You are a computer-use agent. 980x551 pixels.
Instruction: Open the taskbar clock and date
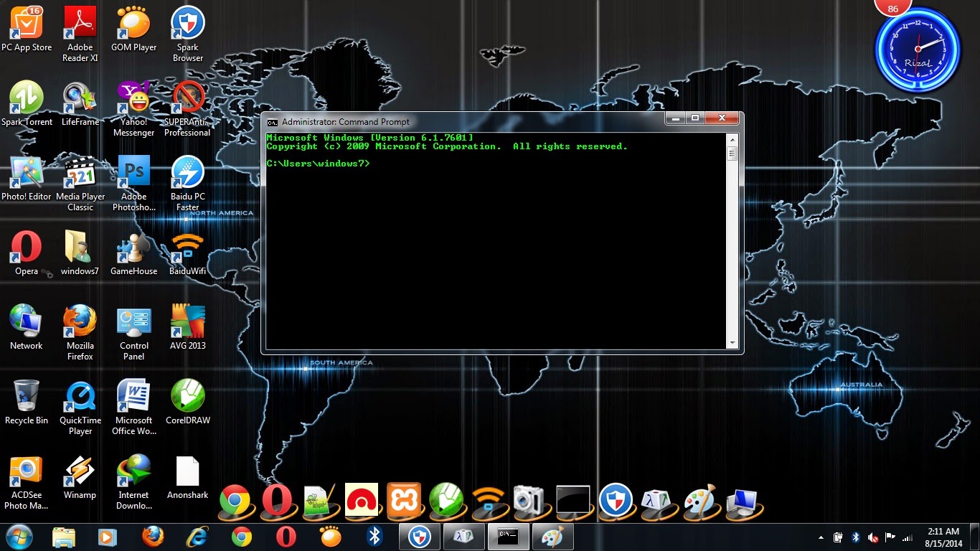point(943,537)
